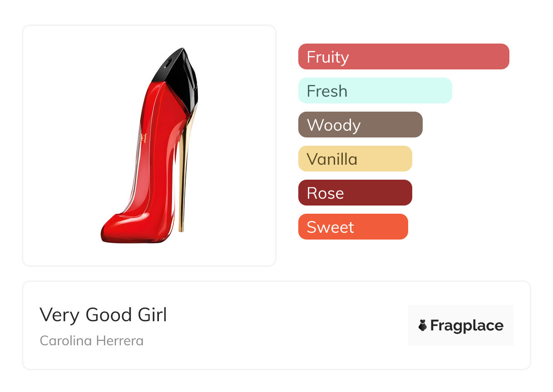Pick the yellow Vanilla accord bar
The image size is (553, 392).
coord(355,159)
